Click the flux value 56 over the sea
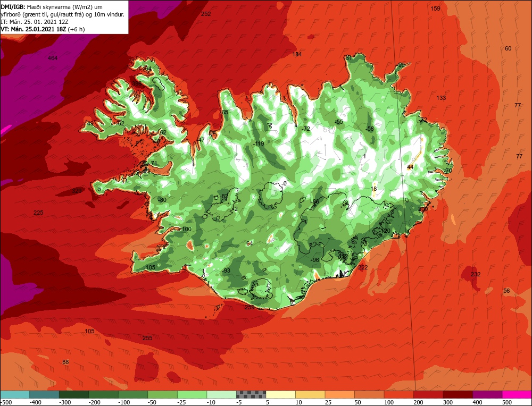532x406 pixels. 506,291
